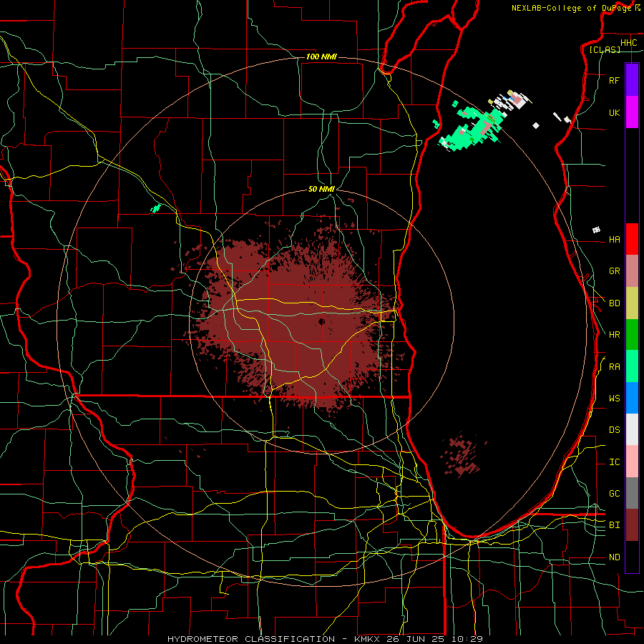Click the KMKX station identifier
This screenshot has width=644, height=644.
click(366, 639)
